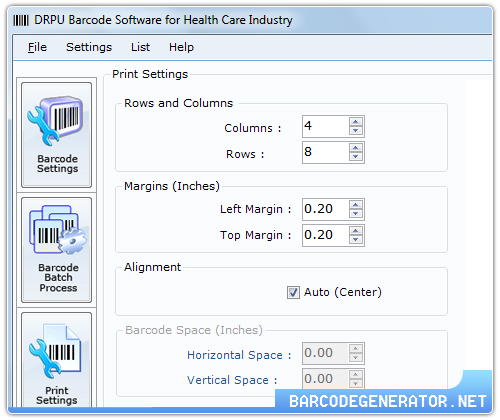Open the Print Settings sidebar icon

click(56, 360)
